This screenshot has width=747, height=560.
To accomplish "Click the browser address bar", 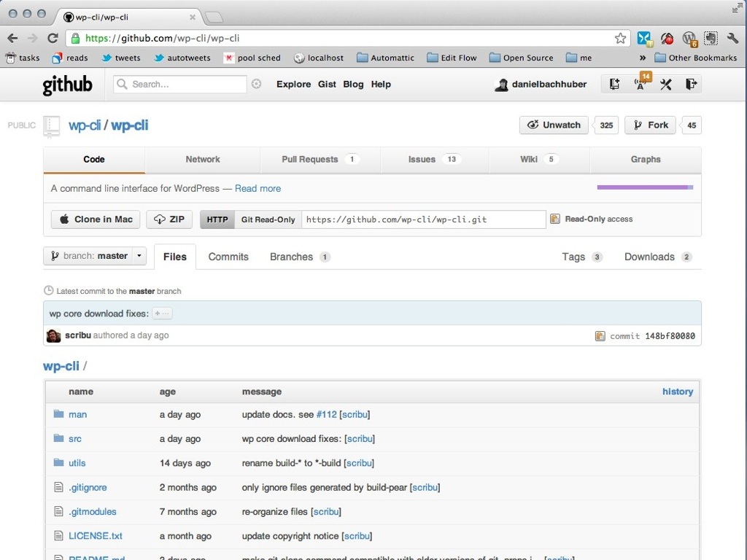I will (x=348, y=38).
